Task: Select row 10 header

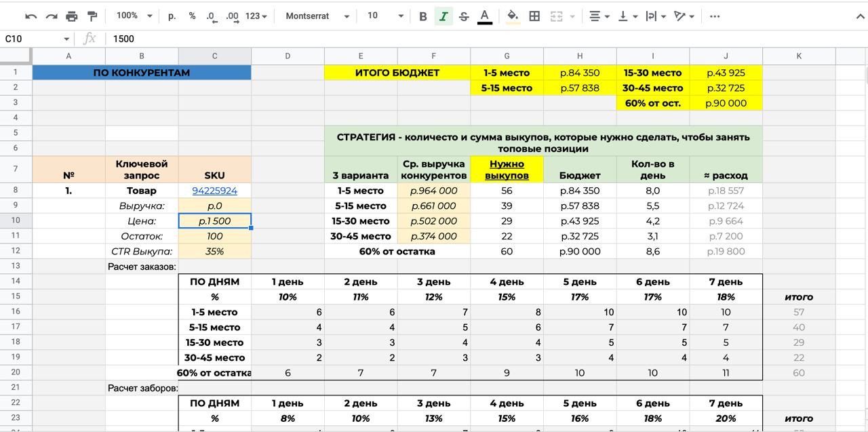Action: 16,220
